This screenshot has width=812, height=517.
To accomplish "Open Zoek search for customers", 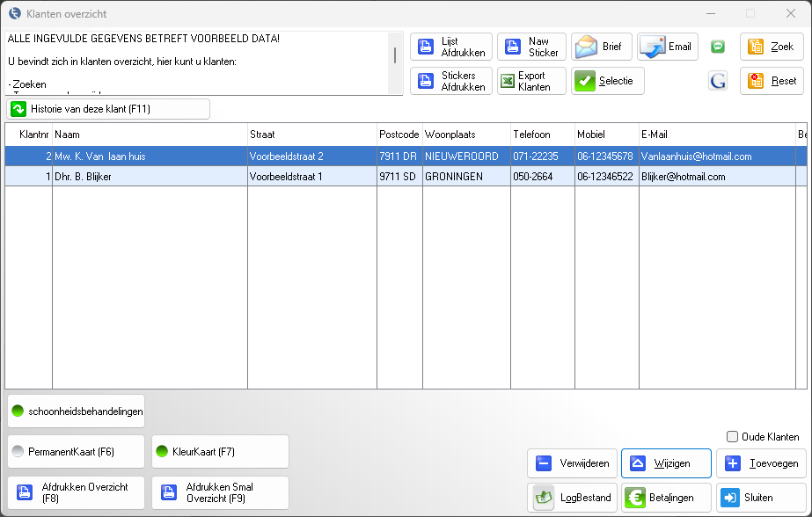I will 772,47.
